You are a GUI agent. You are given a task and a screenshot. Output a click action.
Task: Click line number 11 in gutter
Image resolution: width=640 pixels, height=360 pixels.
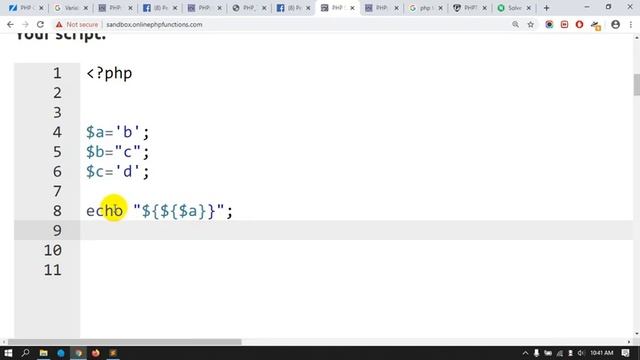[x=53, y=270]
